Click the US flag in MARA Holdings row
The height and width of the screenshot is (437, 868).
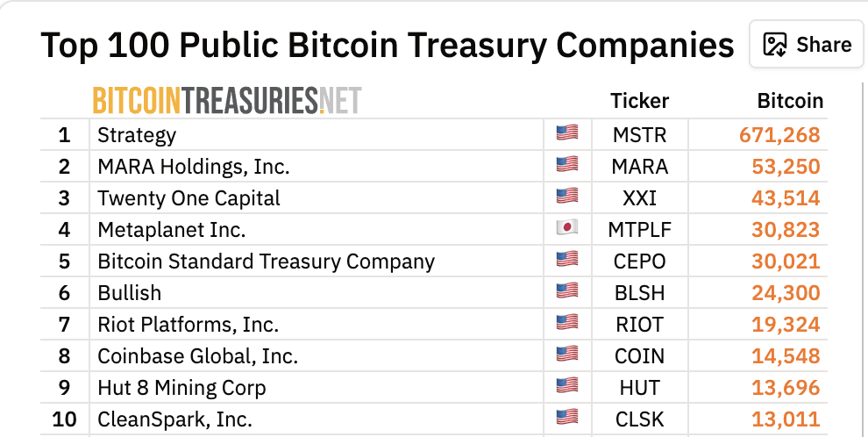tap(567, 165)
